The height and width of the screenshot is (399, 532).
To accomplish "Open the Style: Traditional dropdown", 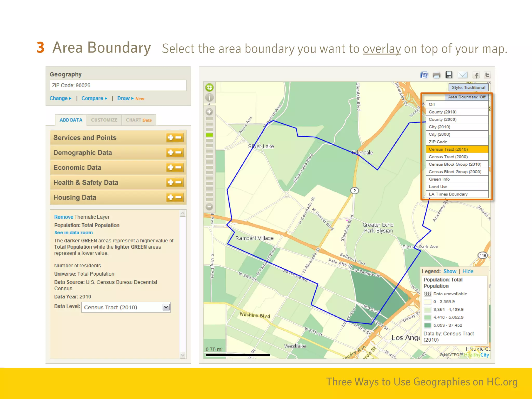I will [468, 88].
